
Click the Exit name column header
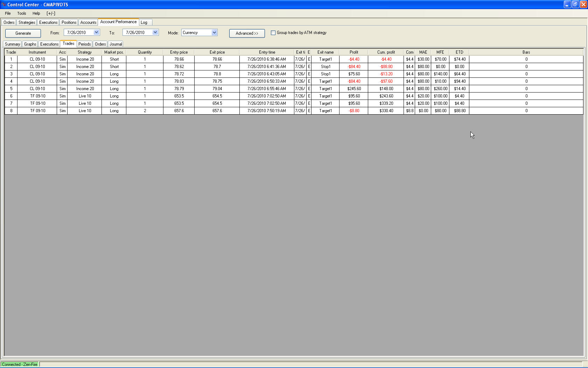pyautogui.click(x=325, y=52)
